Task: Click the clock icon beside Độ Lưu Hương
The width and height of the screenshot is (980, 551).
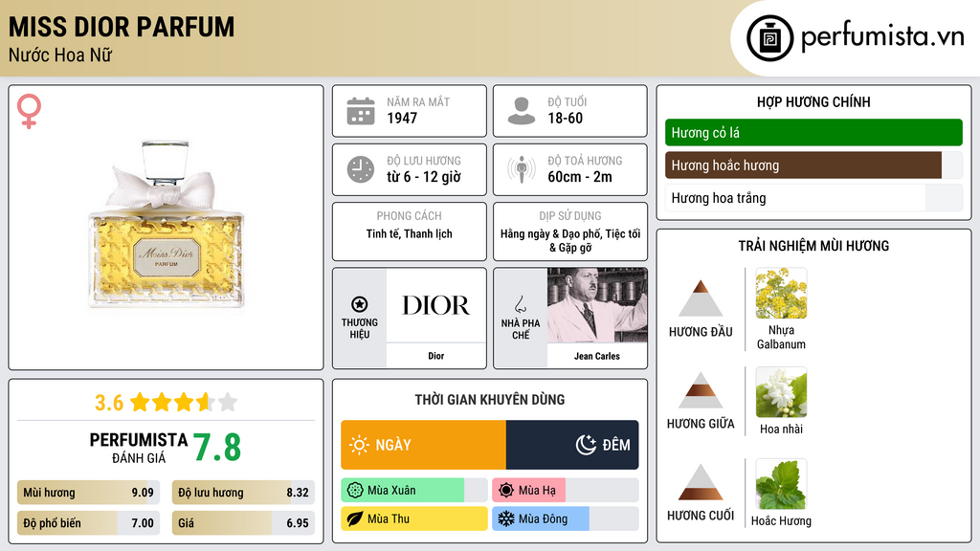Action: (x=361, y=169)
